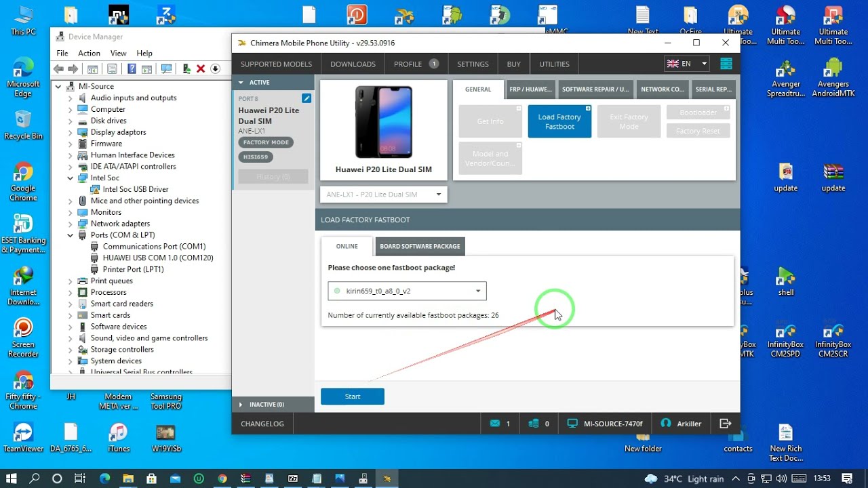Click the update driver icon with green arrow
This screenshot has width=868, height=488.
point(186,68)
